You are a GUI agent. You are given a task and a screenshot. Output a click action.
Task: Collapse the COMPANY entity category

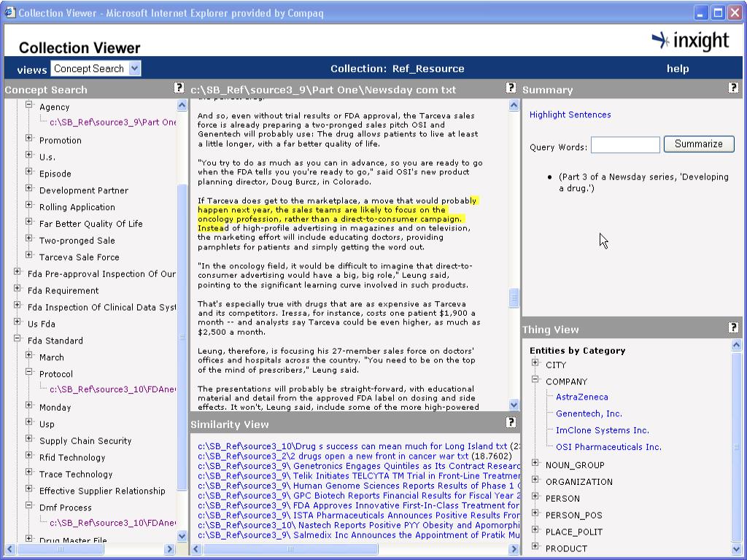coord(535,379)
